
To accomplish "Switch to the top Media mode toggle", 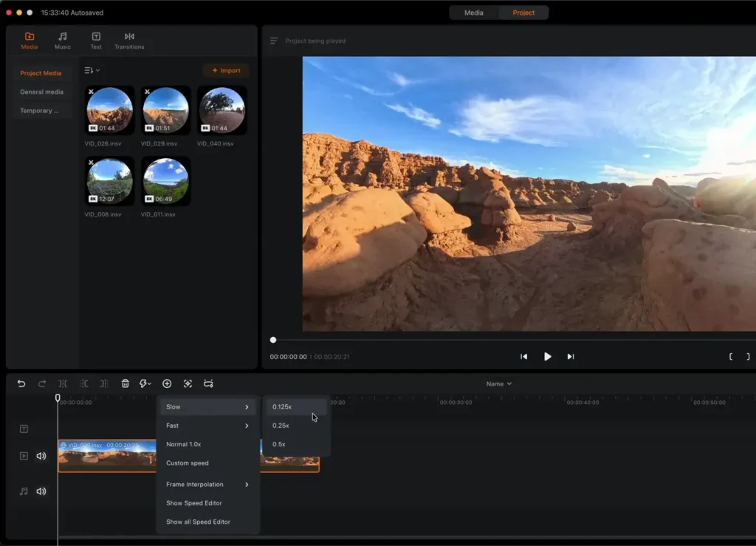I will click(x=474, y=13).
